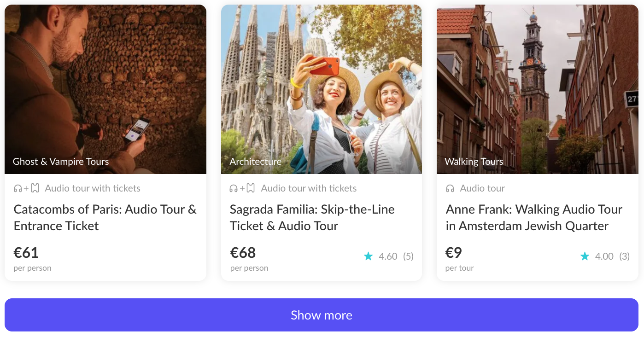Open Catacombs of Paris tour title link
Screen dimensions: 644x337
105,217
